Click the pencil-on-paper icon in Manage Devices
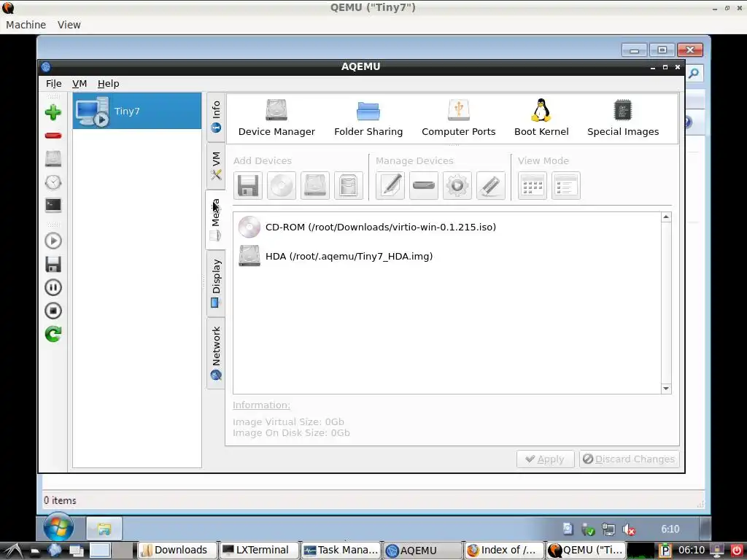 point(390,185)
